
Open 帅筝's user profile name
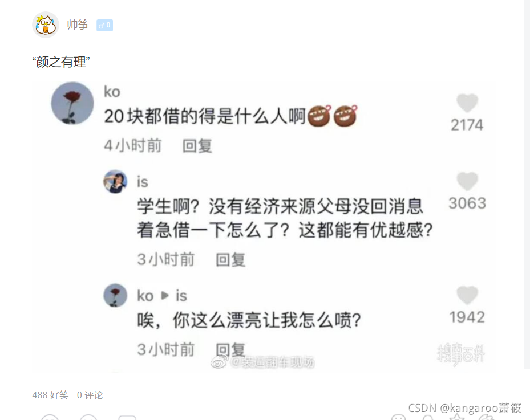78,25
